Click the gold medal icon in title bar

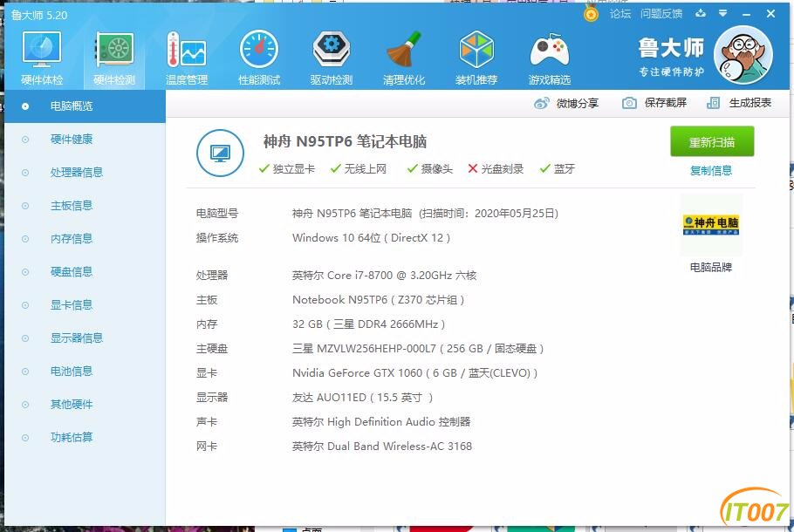(591, 14)
